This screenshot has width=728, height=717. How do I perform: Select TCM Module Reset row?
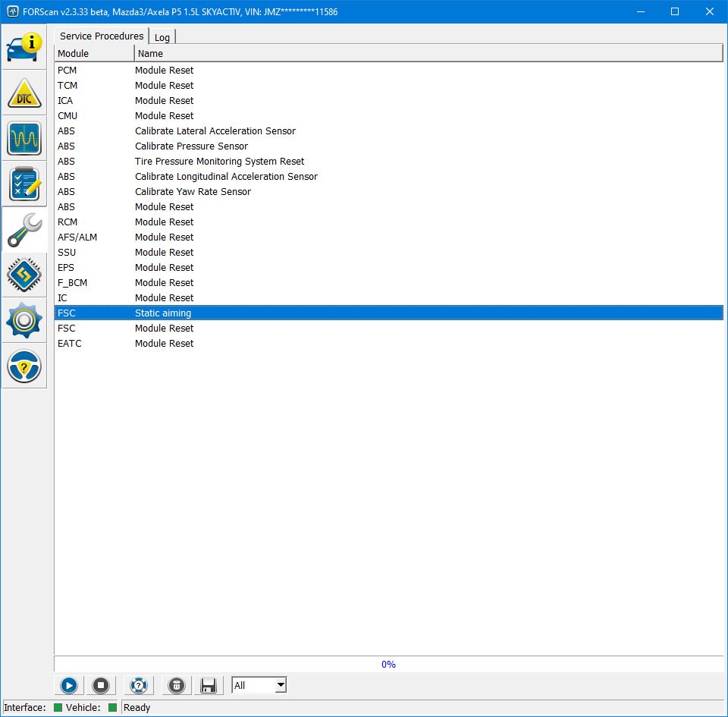pos(388,86)
